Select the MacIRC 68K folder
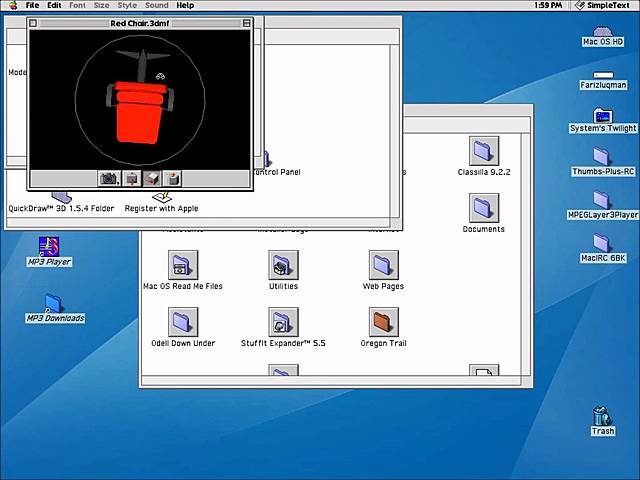The width and height of the screenshot is (640, 480). tap(603, 248)
